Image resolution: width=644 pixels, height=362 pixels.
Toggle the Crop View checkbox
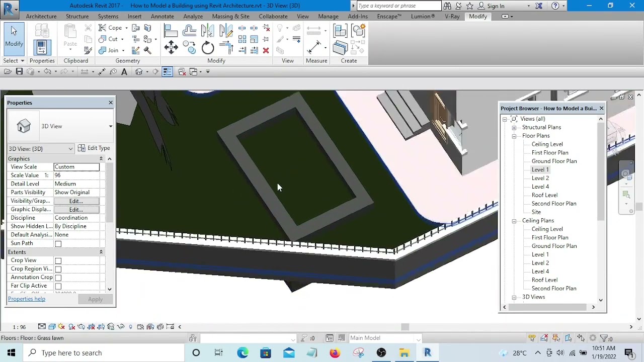pos(58,261)
